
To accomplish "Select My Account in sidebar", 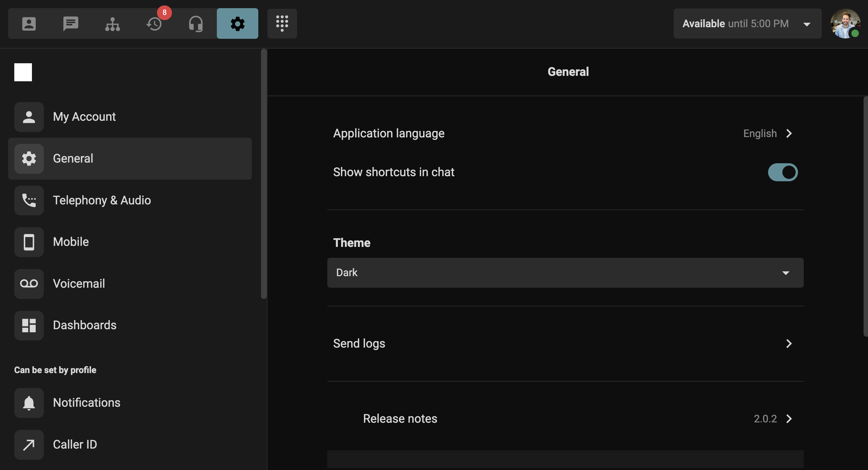I will pos(84,117).
